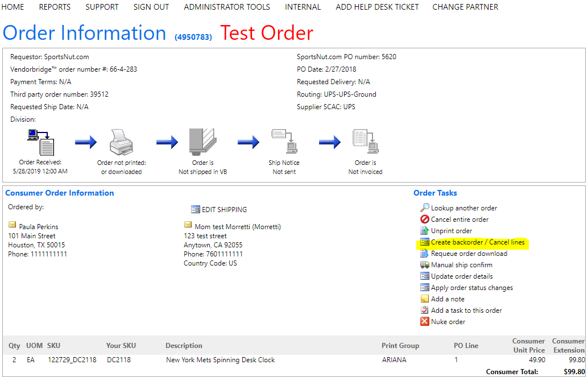Click the yellow note icon for Add a note

tap(424, 299)
